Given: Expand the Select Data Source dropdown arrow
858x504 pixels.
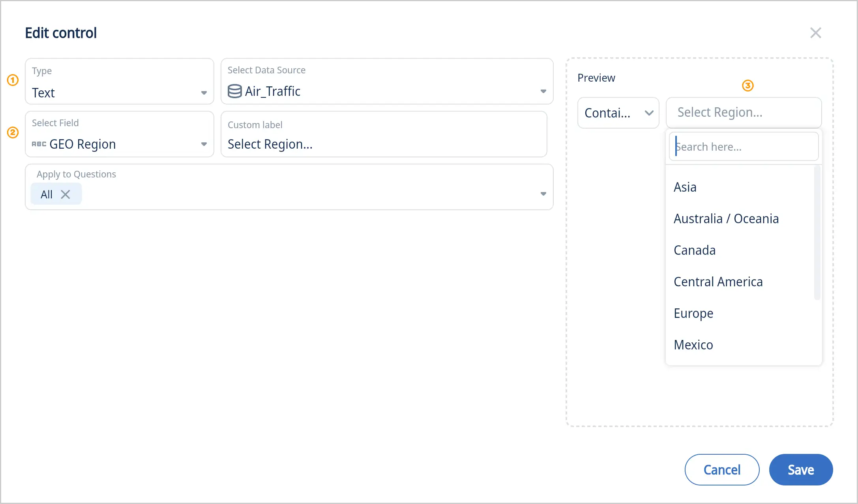Looking at the screenshot, I should (x=543, y=91).
